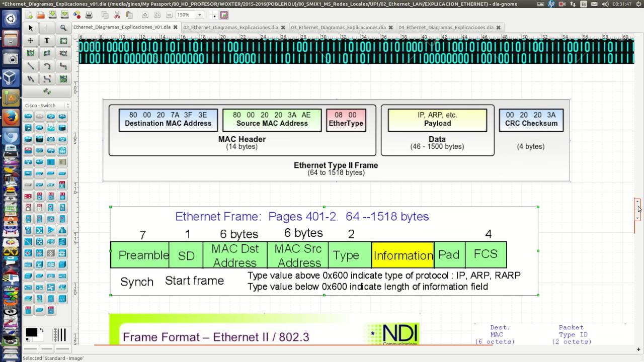The height and width of the screenshot is (362, 644).
Task: Select the Polygon shape tool
Action: pyautogui.click(x=47, y=53)
